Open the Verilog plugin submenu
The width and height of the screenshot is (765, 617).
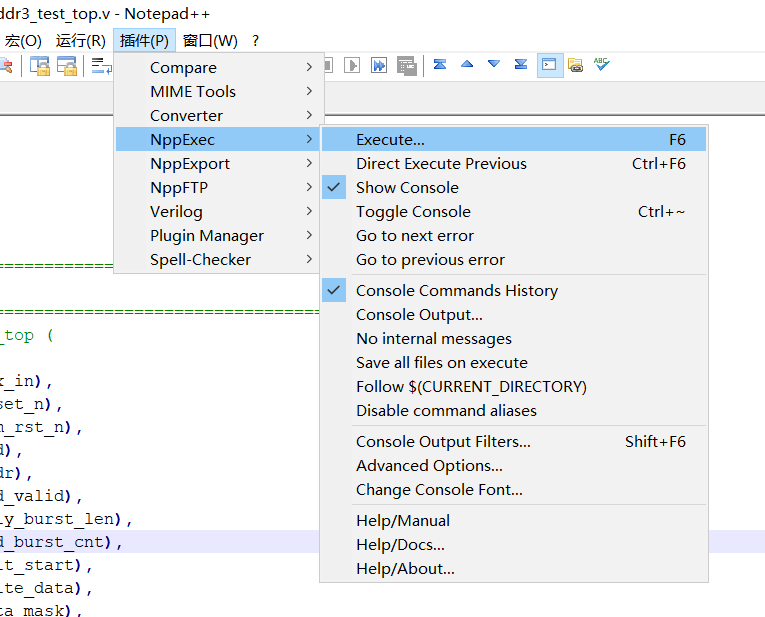tap(176, 212)
